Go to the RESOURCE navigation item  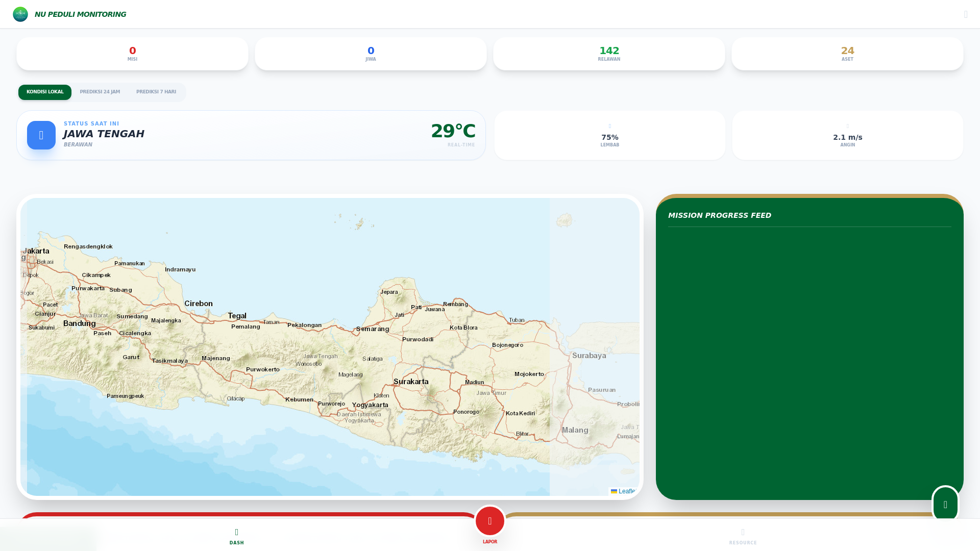pos(743,536)
